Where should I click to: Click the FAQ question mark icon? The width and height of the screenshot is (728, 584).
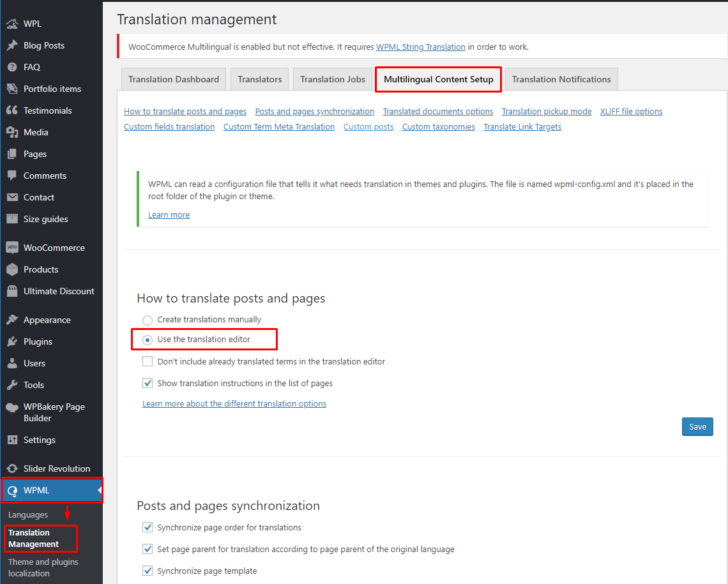[12, 67]
